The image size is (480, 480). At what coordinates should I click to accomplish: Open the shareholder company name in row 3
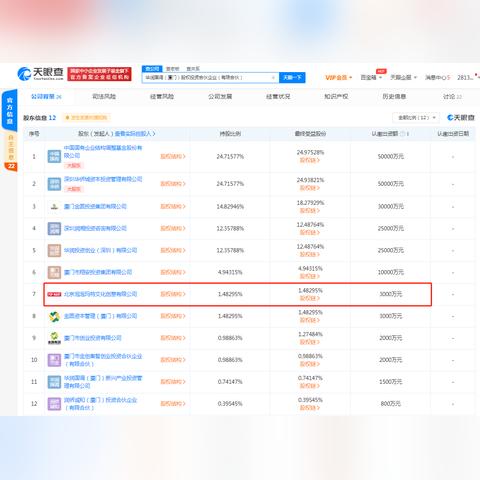tap(95, 207)
